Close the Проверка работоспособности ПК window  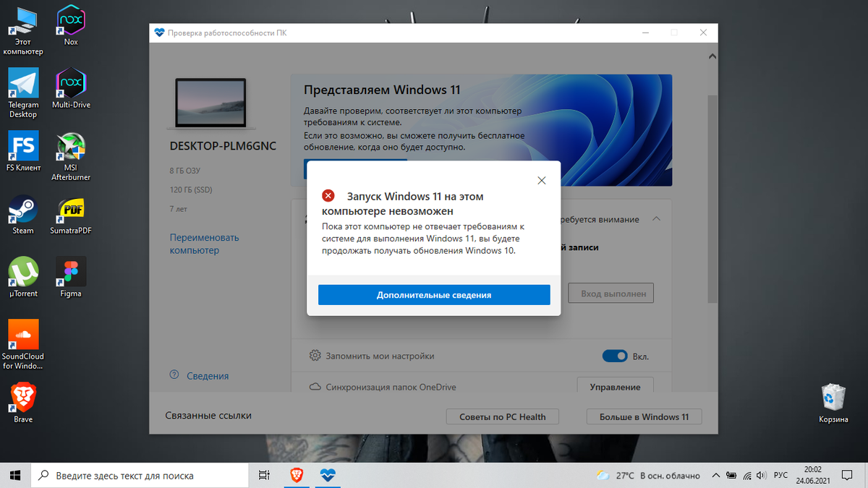click(703, 33)
